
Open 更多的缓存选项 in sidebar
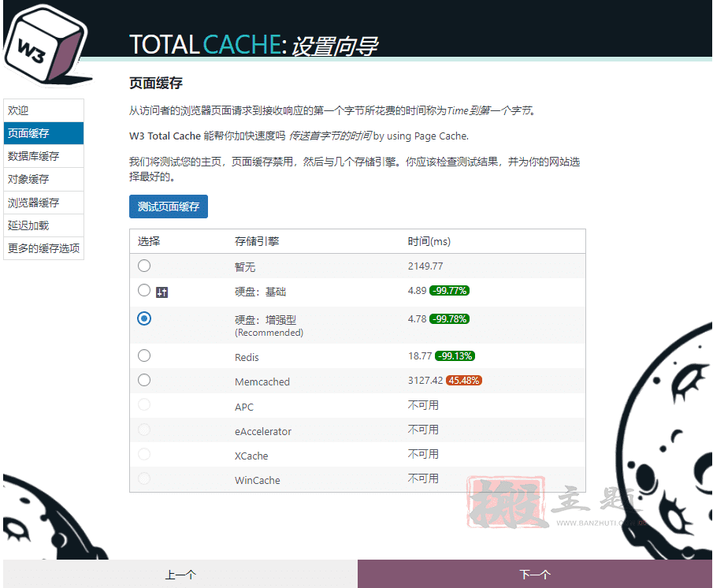tap(43, 248)
